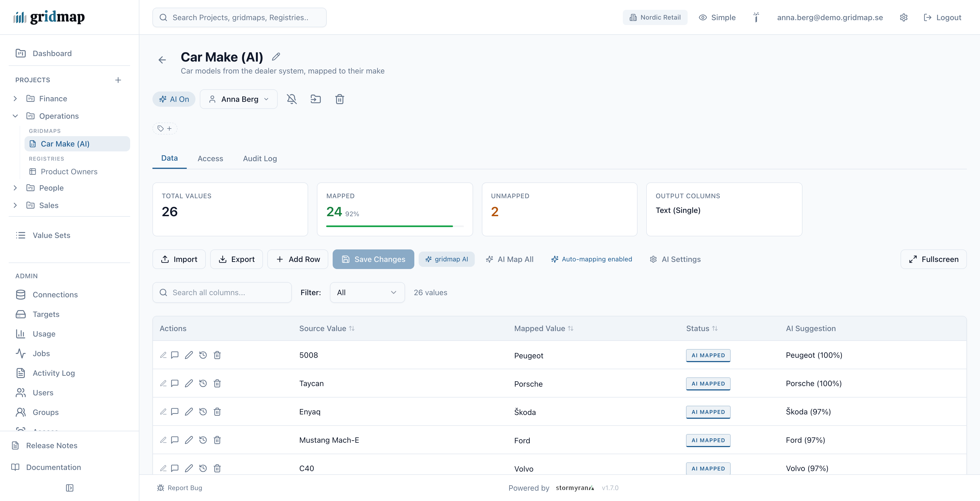This screenshot has height=501, width=980.
Task: Open the history icon on the Taycan row
Action: click(203, 383)
